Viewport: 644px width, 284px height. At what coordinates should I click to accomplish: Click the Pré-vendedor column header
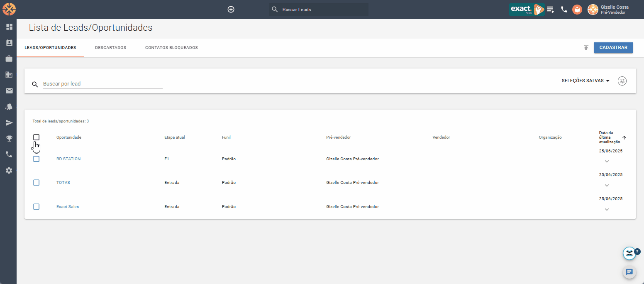(339, 137)
